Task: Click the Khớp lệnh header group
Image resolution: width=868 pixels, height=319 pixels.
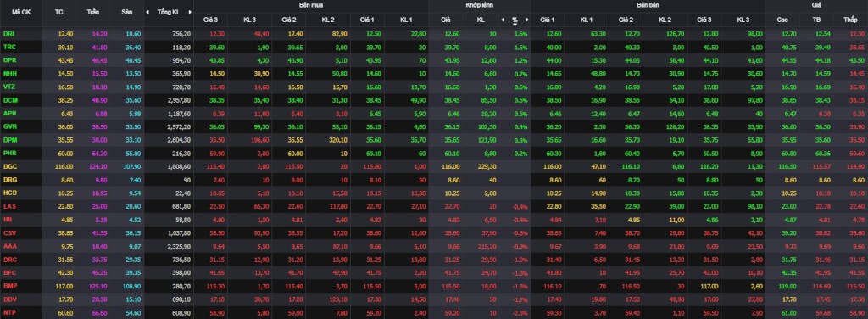Action: (x=480, y=4)
